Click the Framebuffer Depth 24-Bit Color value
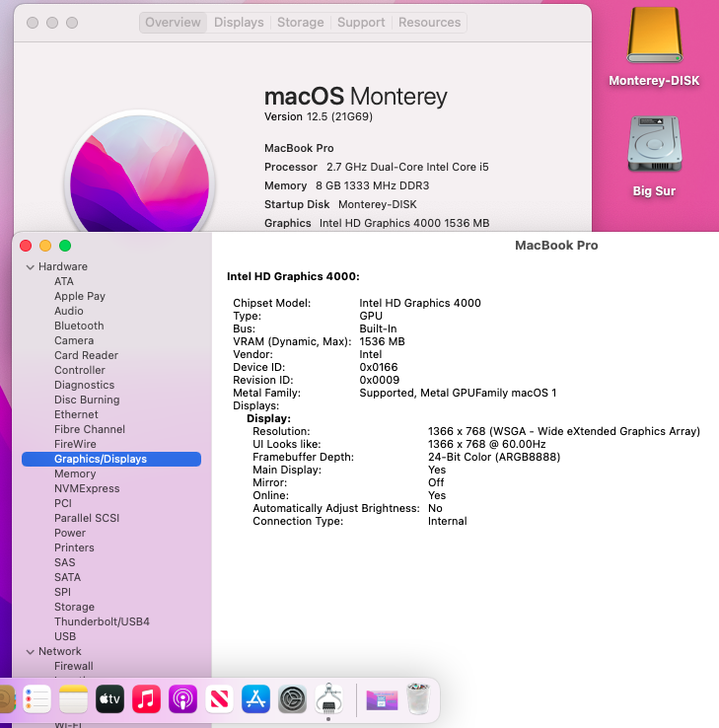Image resolution: width=719 pixels, height=728 pixels. tap(494, 458)
